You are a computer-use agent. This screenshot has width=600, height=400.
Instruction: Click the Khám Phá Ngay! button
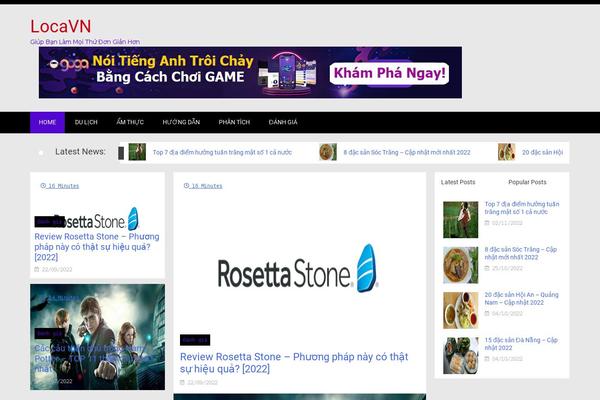tap(389, 73)
